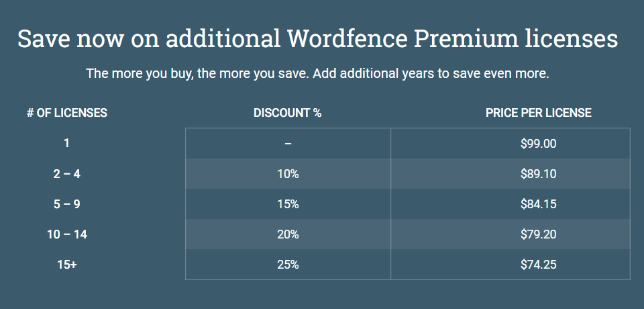Click the 25% discount cell

click(x=288, y=265)
